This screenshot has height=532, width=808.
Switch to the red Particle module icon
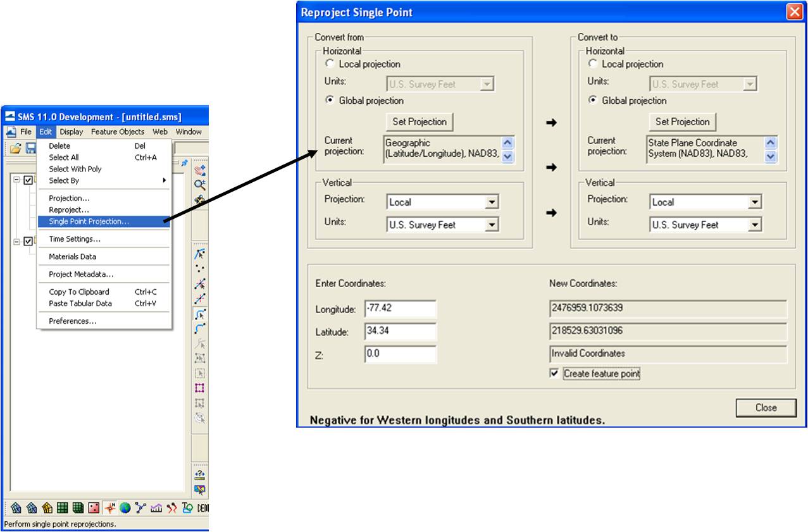171,507
